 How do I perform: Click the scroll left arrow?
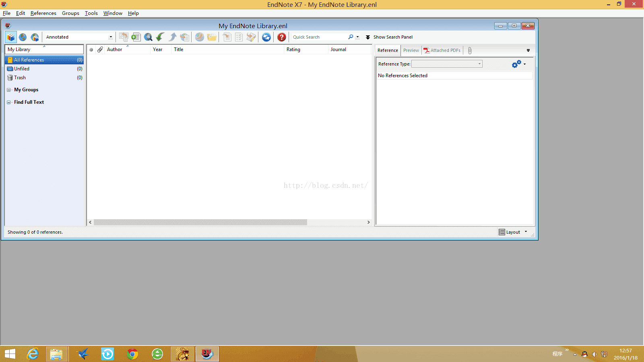pyautogui.click(x=90, y=222)
